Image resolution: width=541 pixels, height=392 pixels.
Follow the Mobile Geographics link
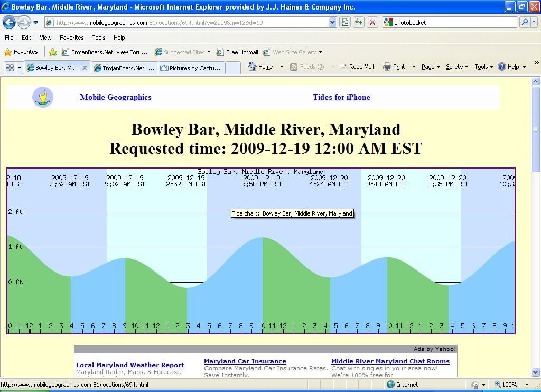(x=116, y=97)
